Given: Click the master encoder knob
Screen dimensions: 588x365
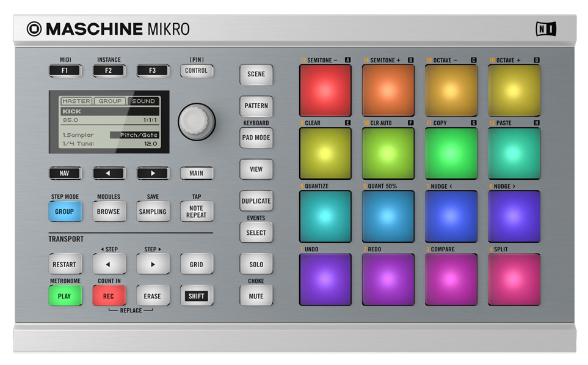Looking at the screenshot, I should [x=197, y=122].
